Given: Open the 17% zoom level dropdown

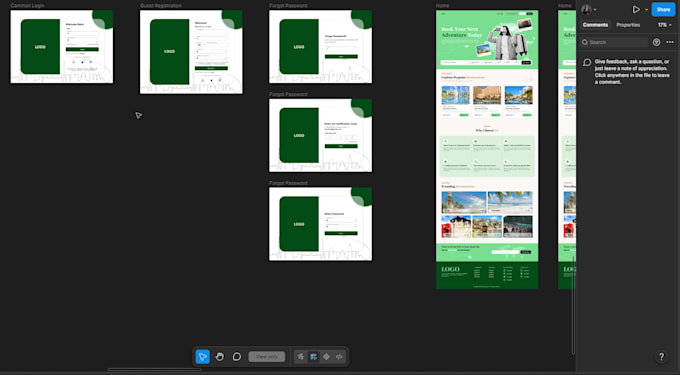Looking at the screenshot, I should (664, 25).
